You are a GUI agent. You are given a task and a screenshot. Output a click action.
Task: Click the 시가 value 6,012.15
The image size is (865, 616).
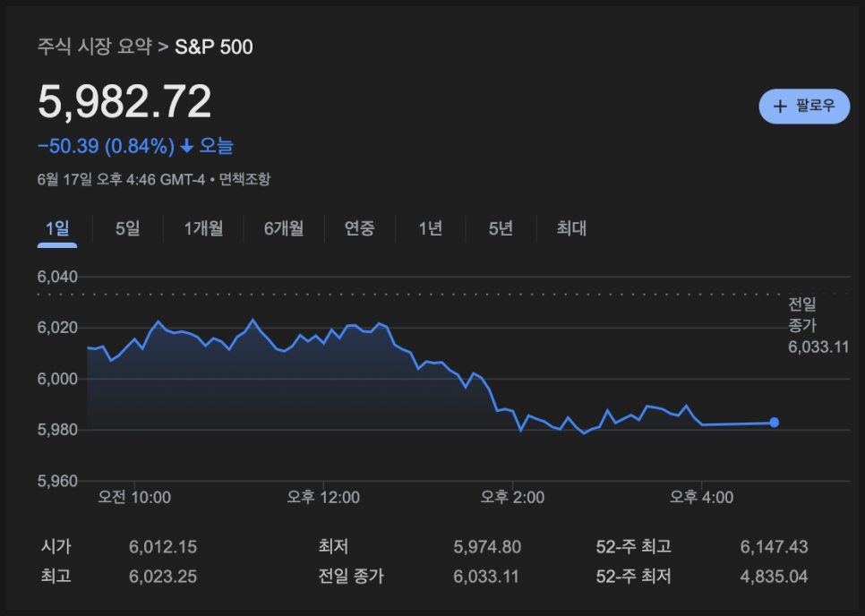pyautogui.click(x=163, y=547)
